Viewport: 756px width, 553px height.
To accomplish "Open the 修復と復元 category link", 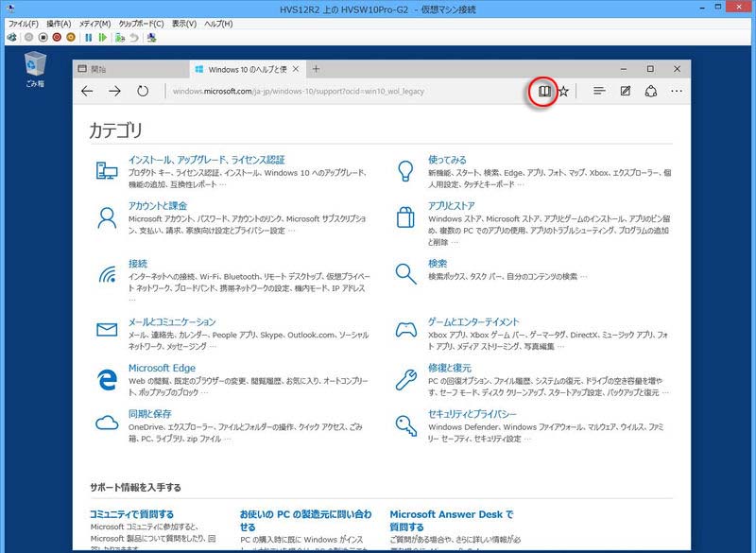I will click(450, 368).
